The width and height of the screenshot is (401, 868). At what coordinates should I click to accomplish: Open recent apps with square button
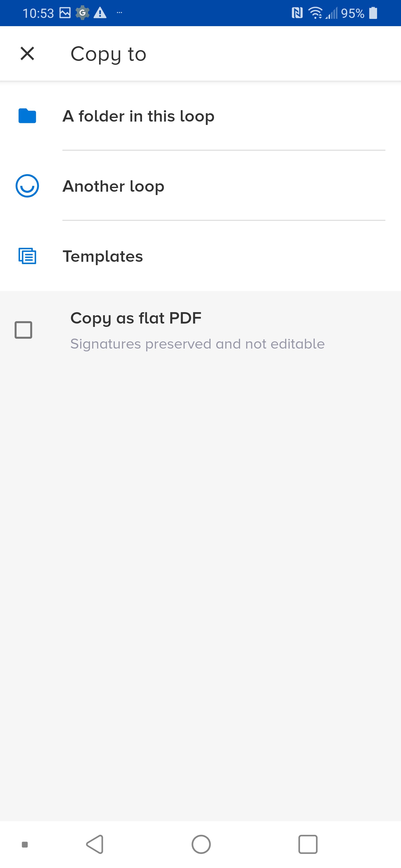(x=308, y=844)
